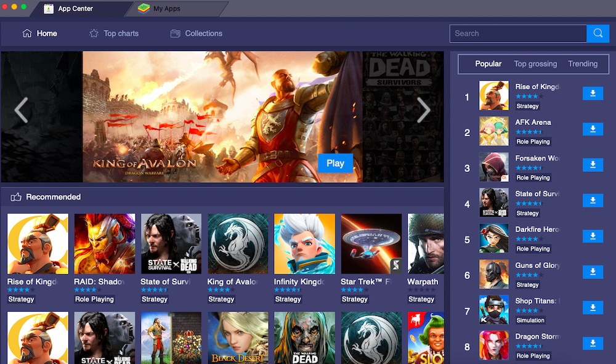Screen dimensions: 616x364
Task: Click the Recommended thumbs-up icon
Action: click(16, 196)
